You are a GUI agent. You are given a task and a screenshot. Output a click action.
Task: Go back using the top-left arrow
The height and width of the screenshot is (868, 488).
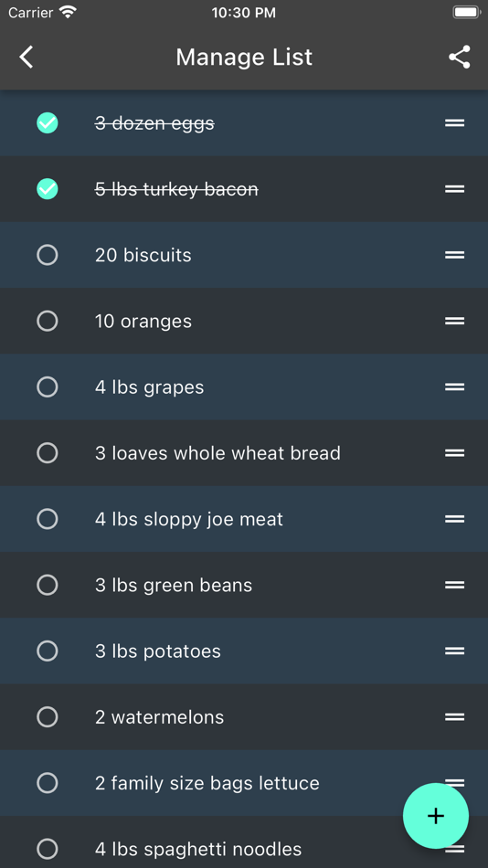click(26, 57)
